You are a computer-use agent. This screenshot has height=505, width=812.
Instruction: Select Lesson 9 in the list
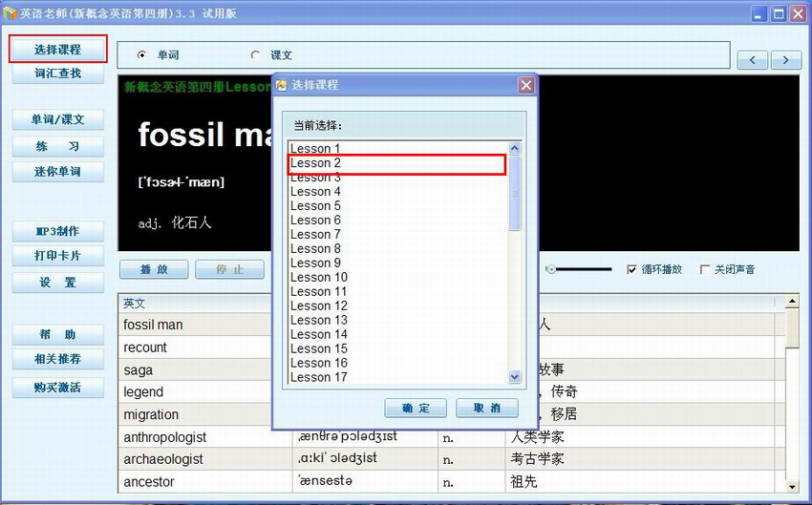397,263
